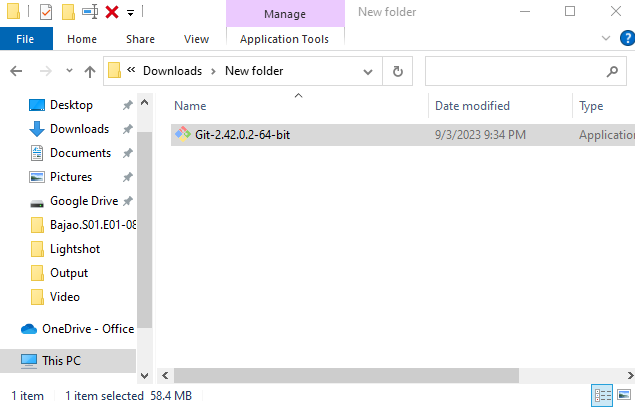635x407 pixels.
Task: Open the File menu
Action: tap(26, 39)
